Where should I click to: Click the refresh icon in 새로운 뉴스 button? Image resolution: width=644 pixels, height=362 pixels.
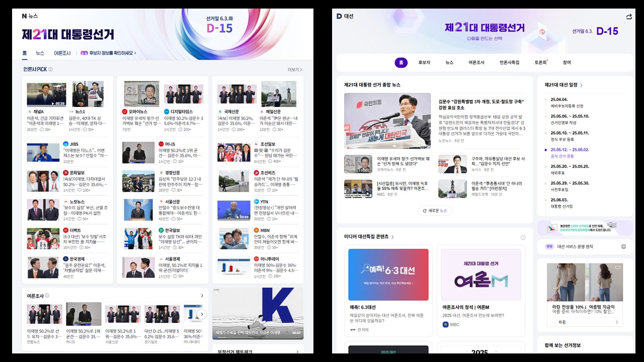425,211
